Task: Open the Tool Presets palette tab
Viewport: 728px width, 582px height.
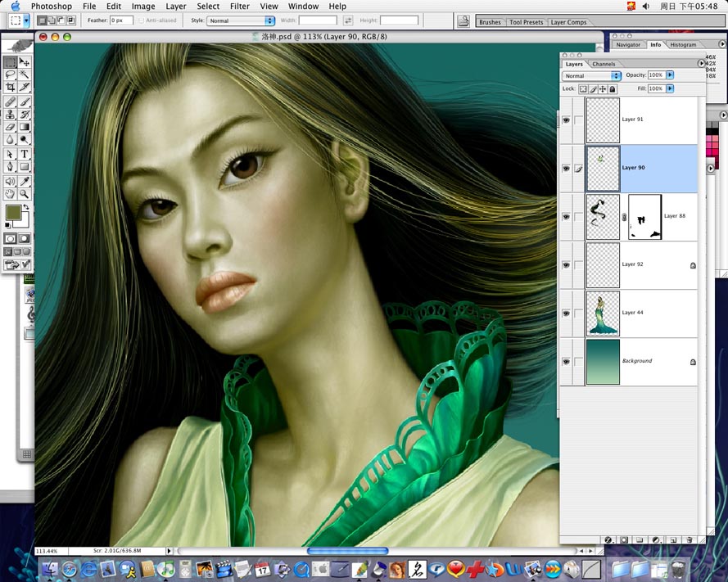Action: tap(526, 22)
